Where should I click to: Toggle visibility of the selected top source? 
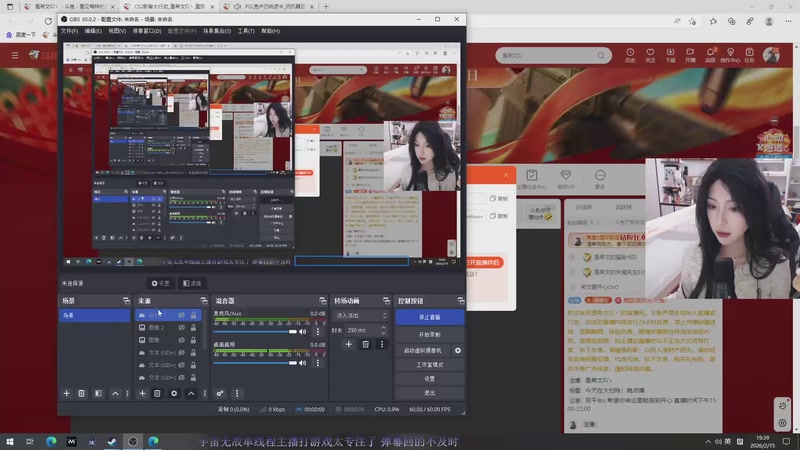(182, 315)
